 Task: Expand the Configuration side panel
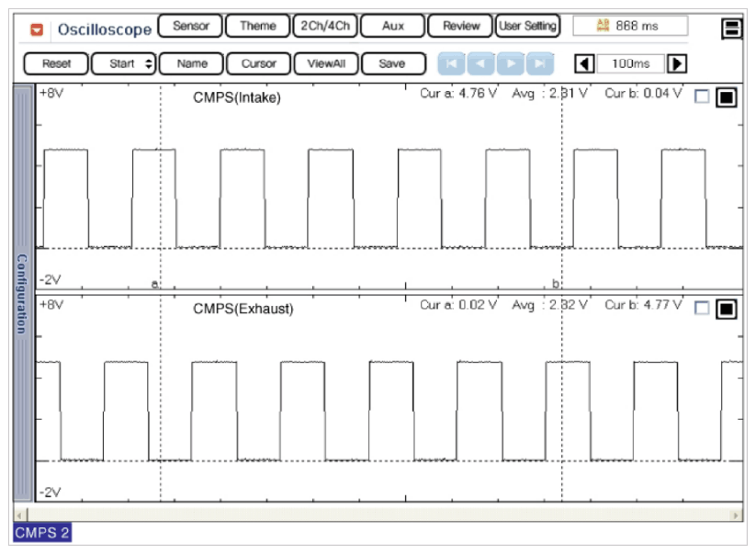click(23, 294)
